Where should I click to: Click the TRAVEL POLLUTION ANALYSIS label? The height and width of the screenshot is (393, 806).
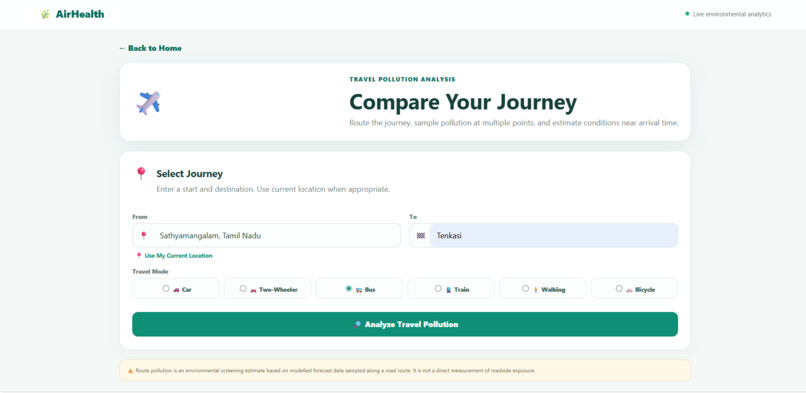tap(402, 80)
